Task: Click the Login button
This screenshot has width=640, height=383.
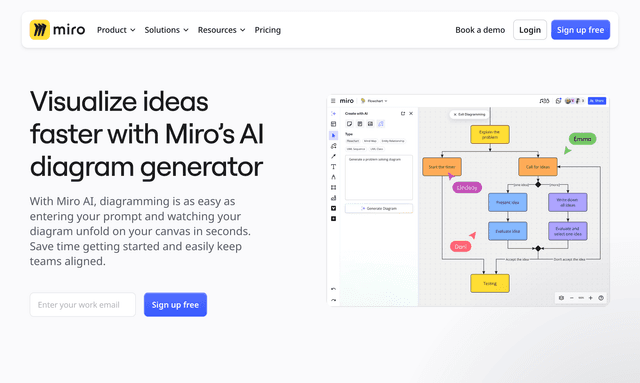Action: tap(530, 30)
